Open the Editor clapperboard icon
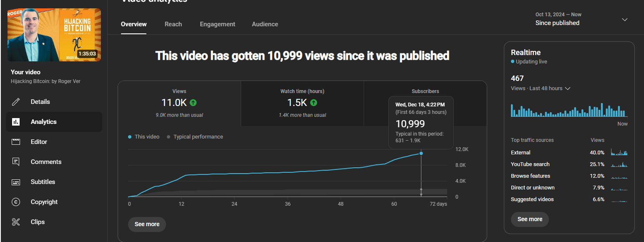This screenshot has height=242, width=644. 16,142
